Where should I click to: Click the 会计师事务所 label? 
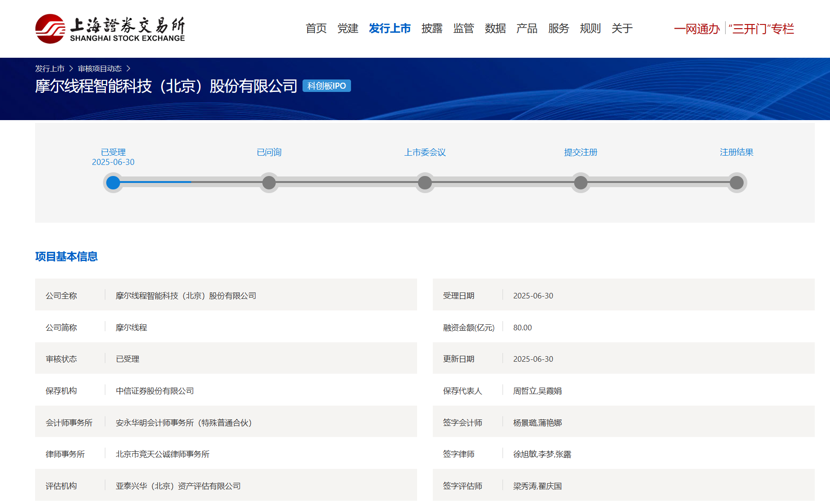(69, 423)
